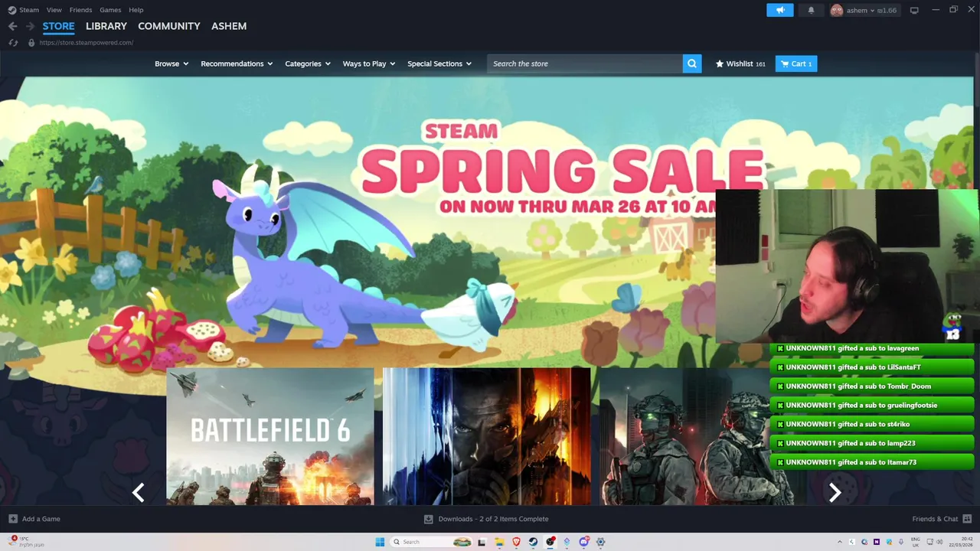Open the Battlefield 6 logo thumbnail
The width and height of the screenshot is (980, 551).
pyautogui.click(x=270, y=436)
